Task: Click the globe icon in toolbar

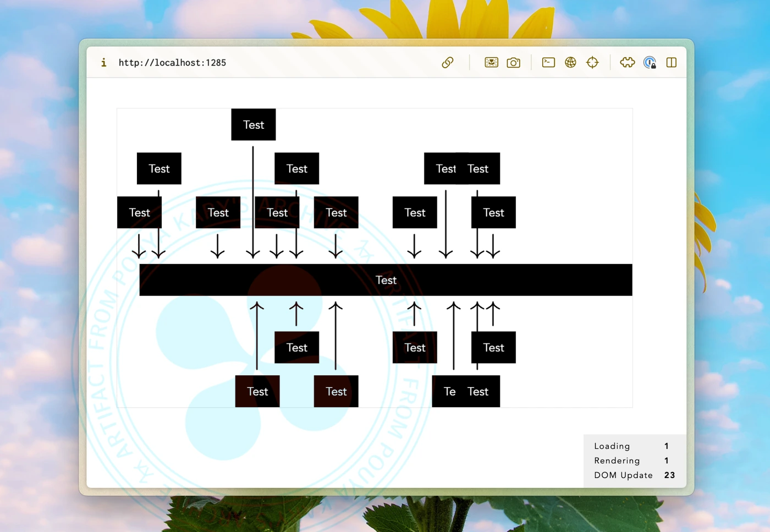Action: tap(570, 63)
